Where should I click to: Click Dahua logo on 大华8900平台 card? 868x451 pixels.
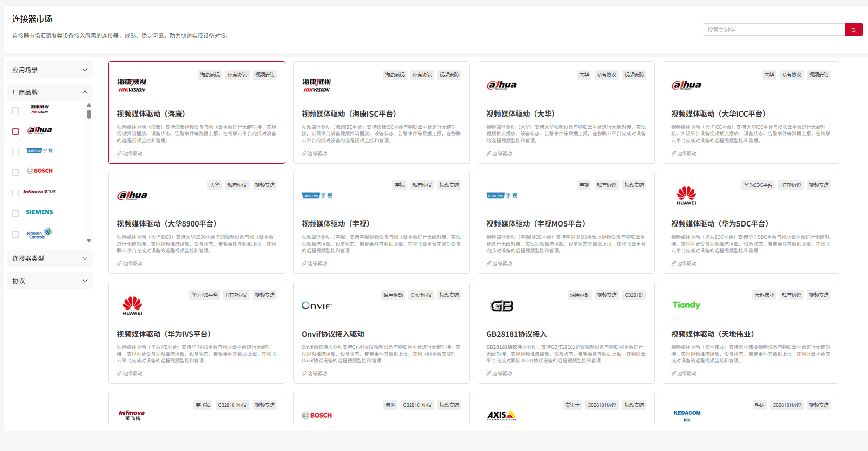(x=132, y=195)
